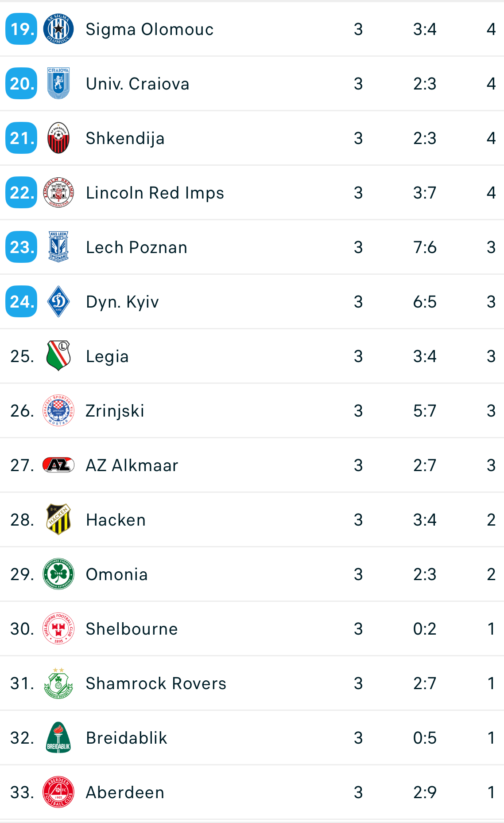Click the Lincoln Red Imps crest

click(58, 192)
